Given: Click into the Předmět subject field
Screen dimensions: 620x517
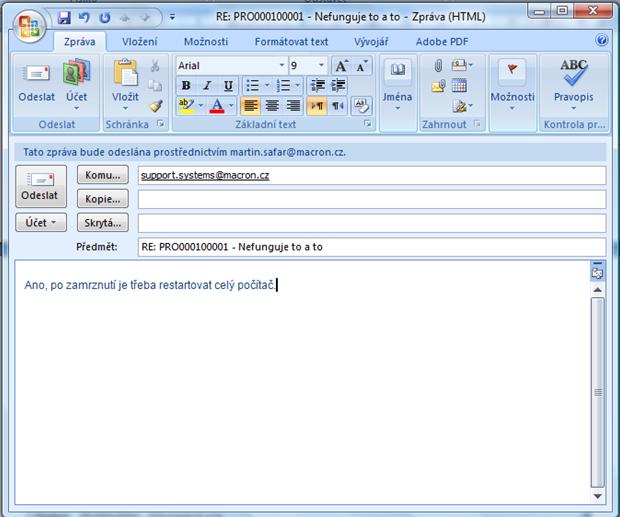Looking at the screenshot, I should pyautogui.click(x=371, y=247).
